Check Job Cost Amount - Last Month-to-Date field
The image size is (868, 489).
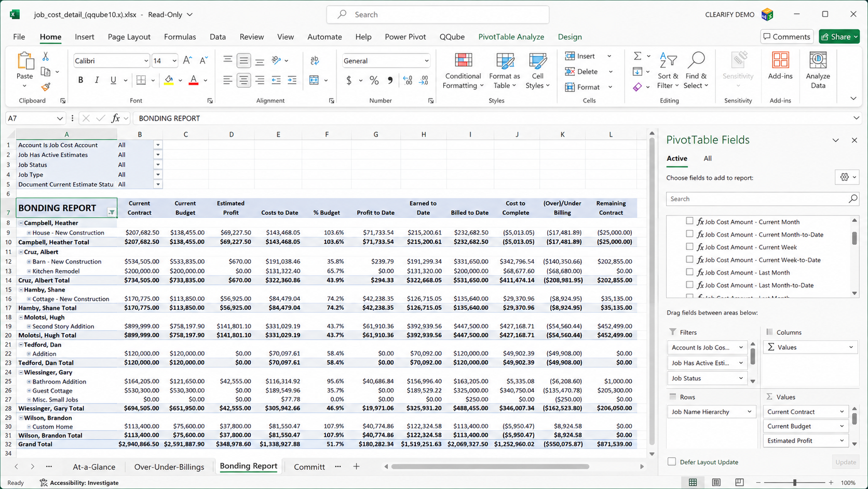click(x=689, y=285)
